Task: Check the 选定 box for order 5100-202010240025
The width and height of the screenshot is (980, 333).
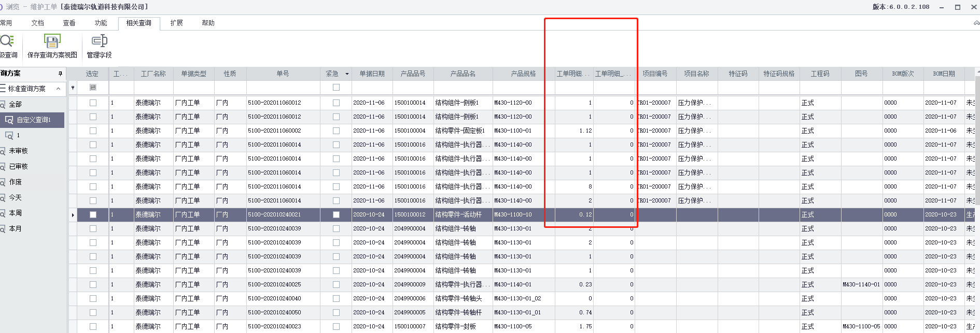Action: [x=93, y=284]
